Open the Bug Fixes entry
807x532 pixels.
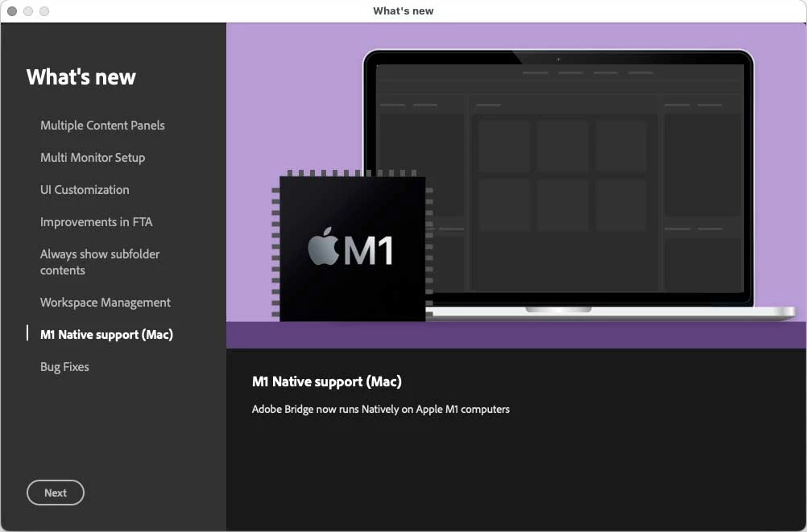coord(65,367)
